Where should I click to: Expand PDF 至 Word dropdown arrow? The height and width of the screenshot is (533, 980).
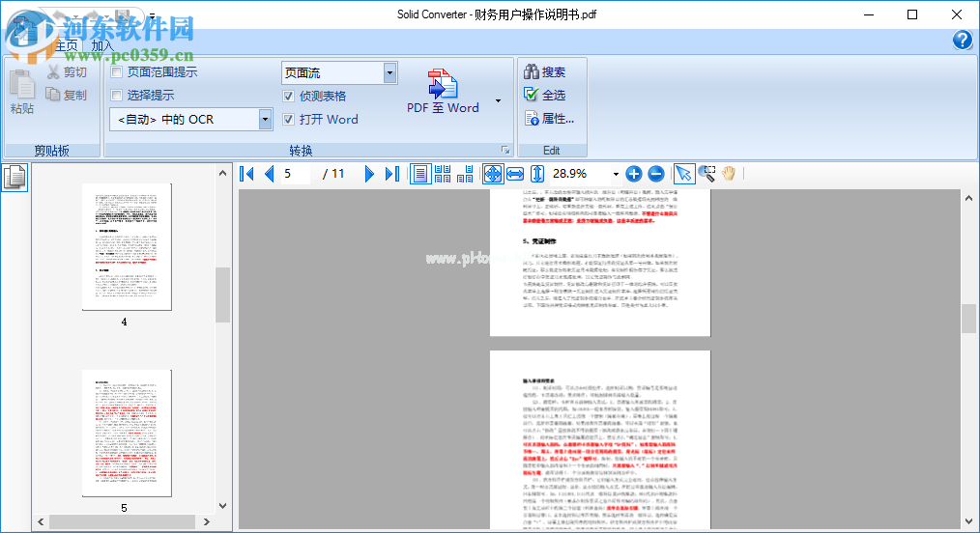[498, 100]
